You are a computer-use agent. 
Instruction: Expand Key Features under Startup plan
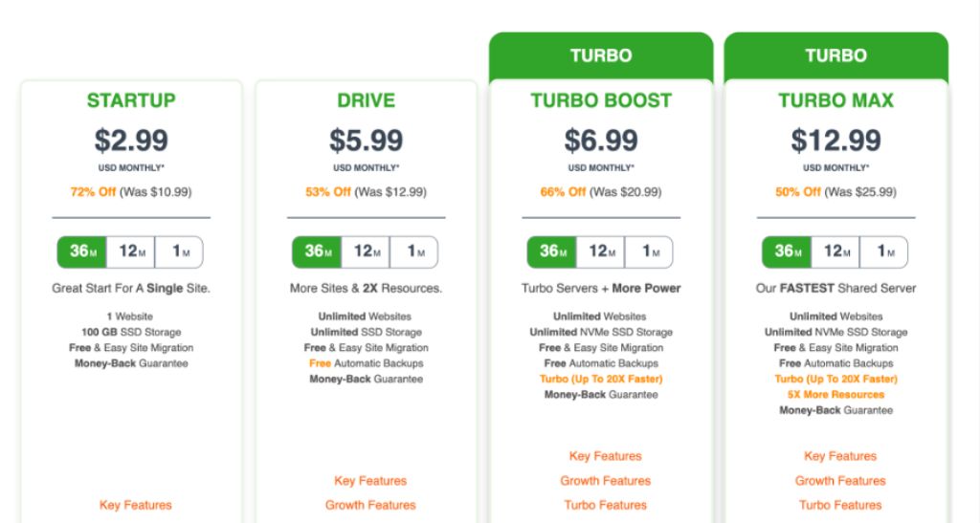tap(135, 505)
